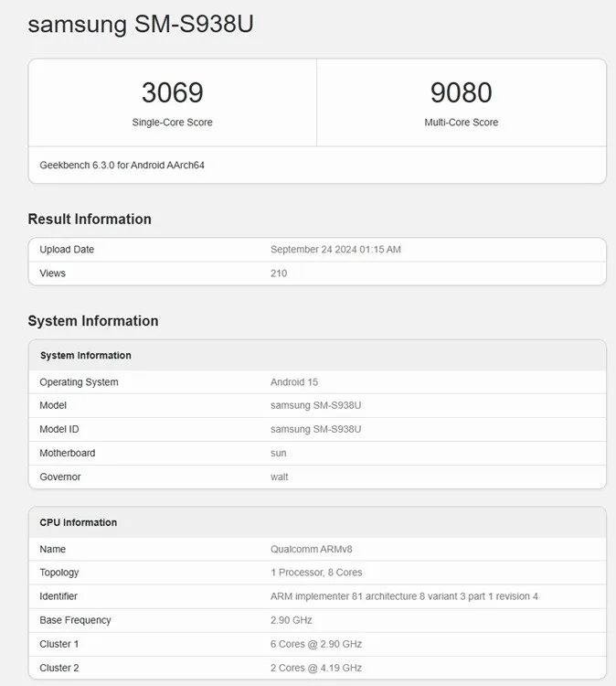Click the CPU Information table header
Viewport: 616px width, 686px height.
click(79, 523)
